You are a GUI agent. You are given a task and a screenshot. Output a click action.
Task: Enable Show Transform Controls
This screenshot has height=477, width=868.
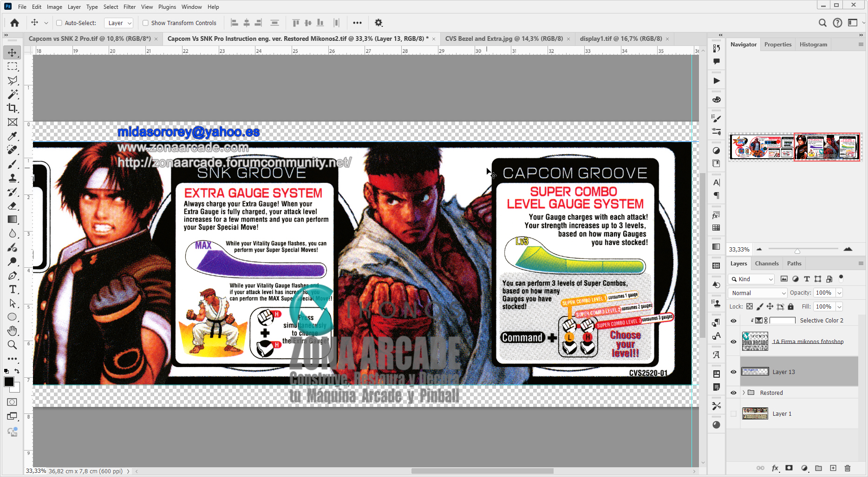point(145,23)
